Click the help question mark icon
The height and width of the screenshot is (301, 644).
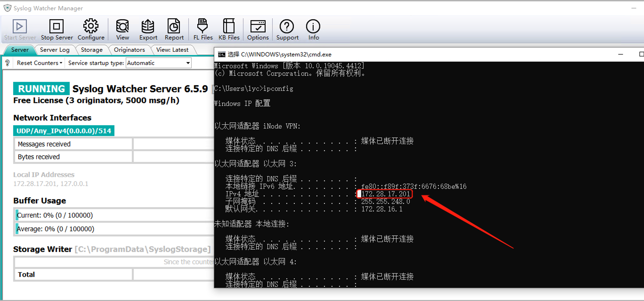click(7, 63)
